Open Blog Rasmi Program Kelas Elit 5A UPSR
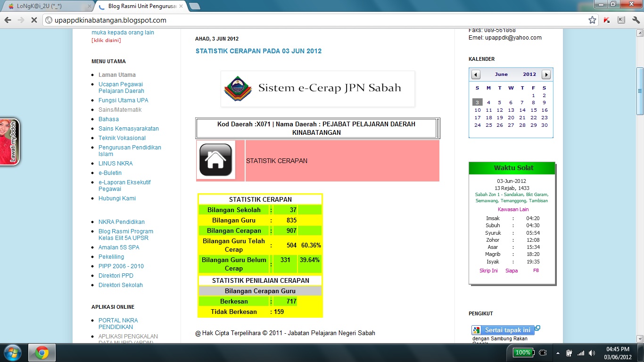 pyautogui.click(x=126, y=235)
